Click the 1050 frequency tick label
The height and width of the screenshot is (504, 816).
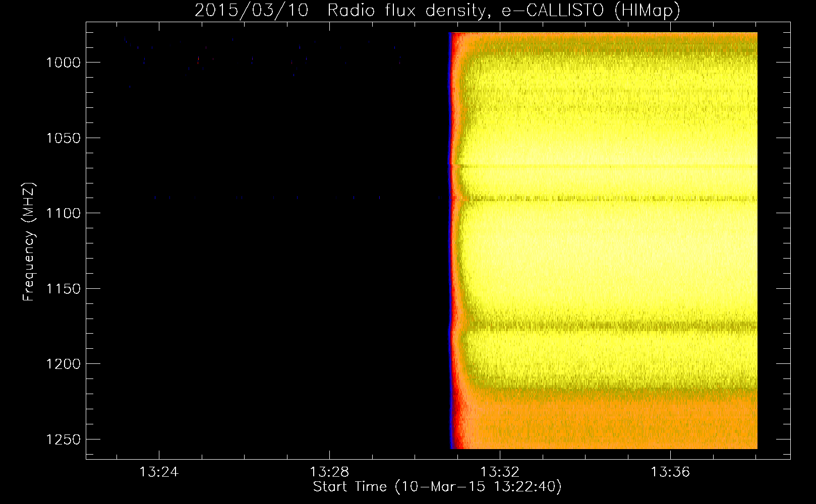point(63,138)
